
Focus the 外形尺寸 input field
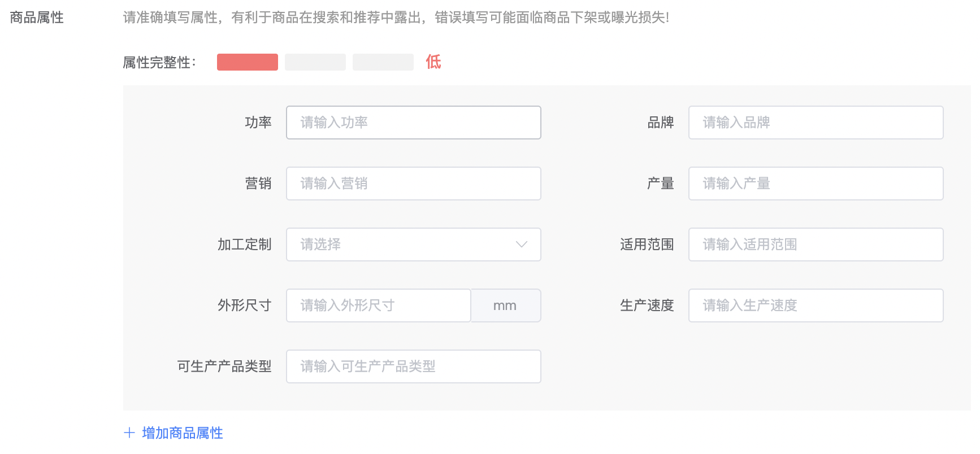click(378, 305)
